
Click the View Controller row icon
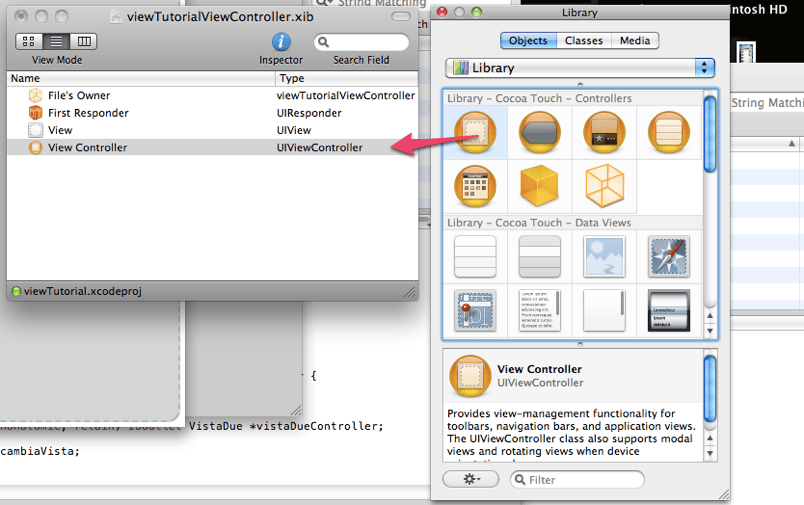pos(35,148)
